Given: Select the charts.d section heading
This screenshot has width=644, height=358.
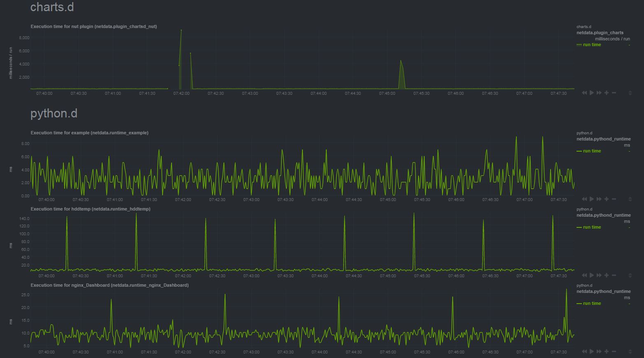Looking at the screenshot, I should [x=52, y=7].
